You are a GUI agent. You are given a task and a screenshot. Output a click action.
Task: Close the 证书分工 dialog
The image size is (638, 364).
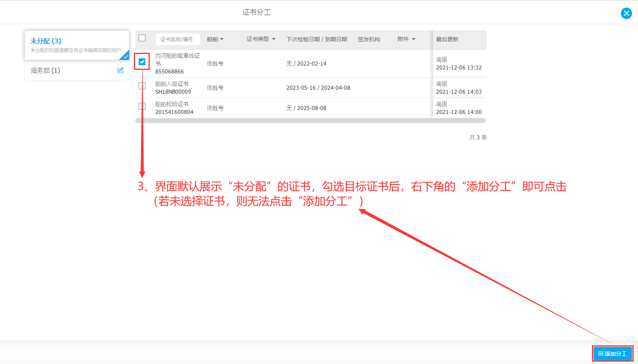coord(626,13)
